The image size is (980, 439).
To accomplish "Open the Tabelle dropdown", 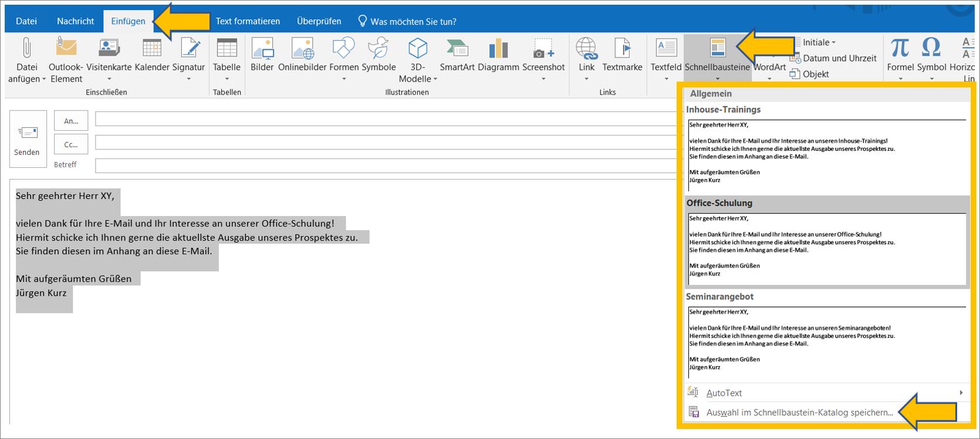I will (x=227, y=79).
